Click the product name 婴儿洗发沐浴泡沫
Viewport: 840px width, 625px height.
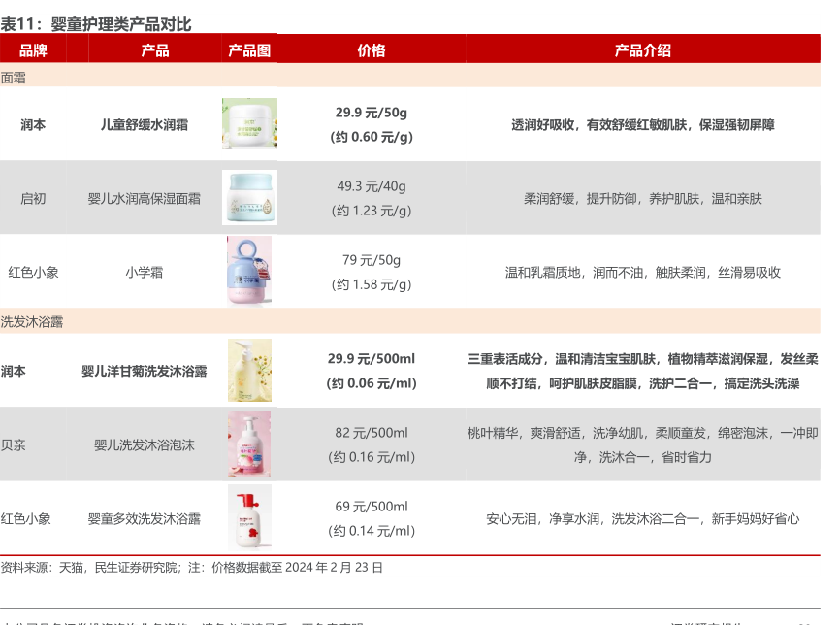[145, 444]
